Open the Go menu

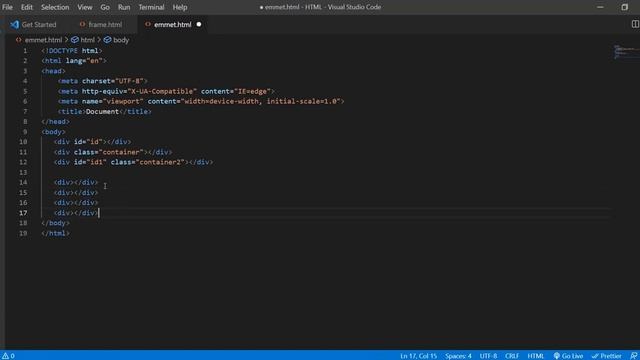[x=105, y=7]
